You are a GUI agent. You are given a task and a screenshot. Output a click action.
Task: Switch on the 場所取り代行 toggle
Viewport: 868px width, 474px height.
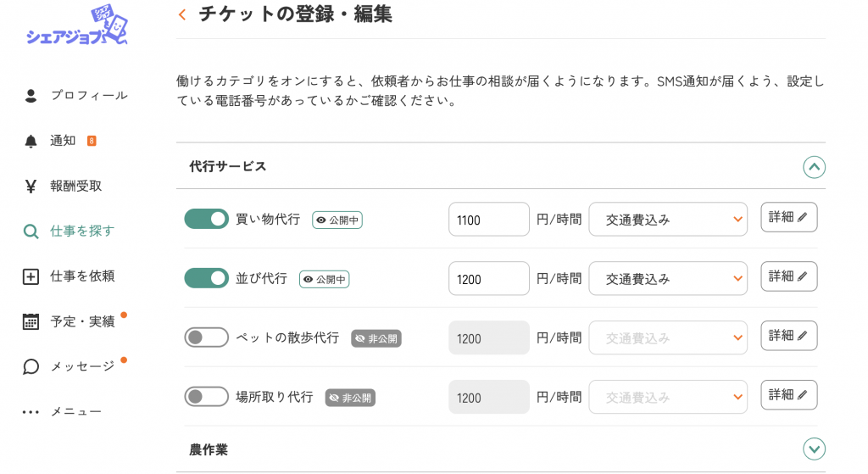207,397
